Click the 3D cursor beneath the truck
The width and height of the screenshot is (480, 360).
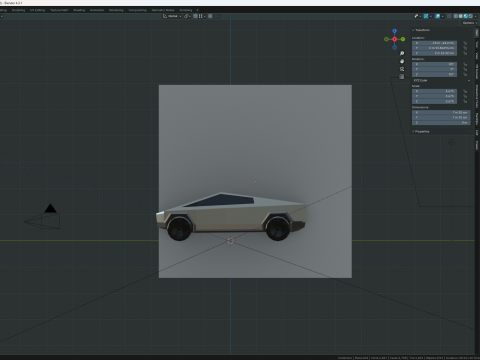231,241
